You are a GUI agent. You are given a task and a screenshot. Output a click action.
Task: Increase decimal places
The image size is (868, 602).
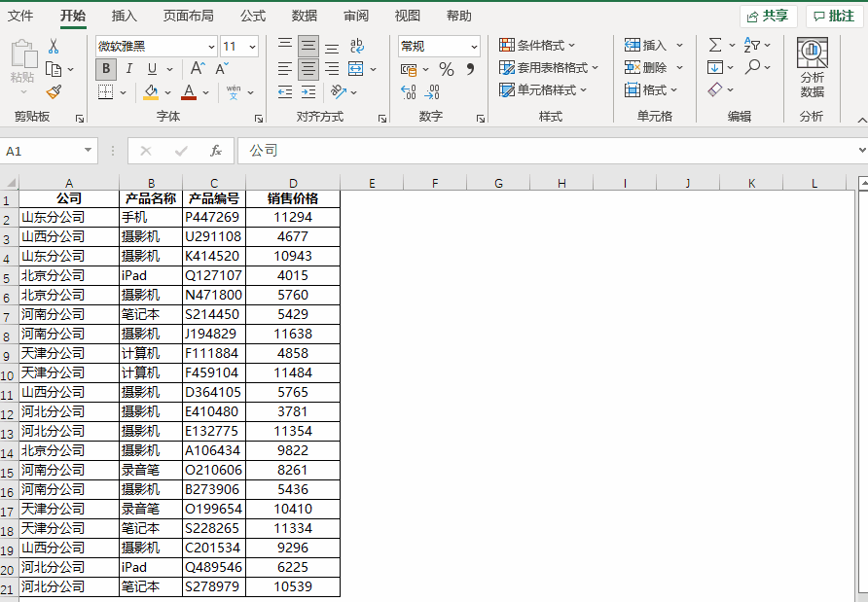click(409, 91)
